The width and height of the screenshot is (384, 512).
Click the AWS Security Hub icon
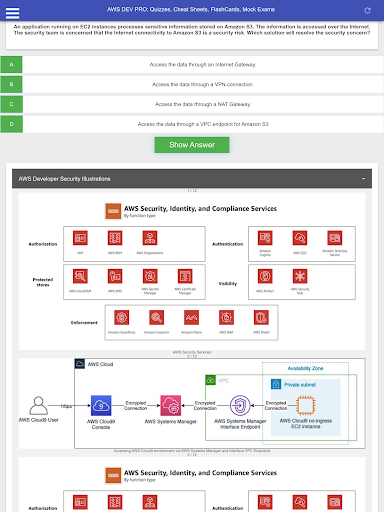pos(300,276)
